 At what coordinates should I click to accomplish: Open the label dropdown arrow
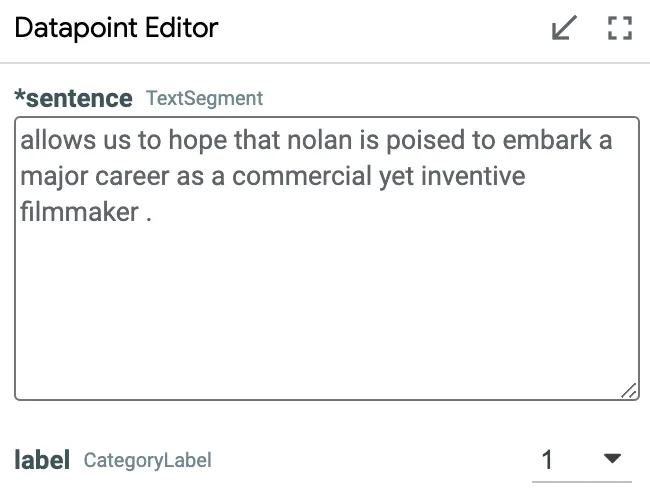click(x=613, y=459)
